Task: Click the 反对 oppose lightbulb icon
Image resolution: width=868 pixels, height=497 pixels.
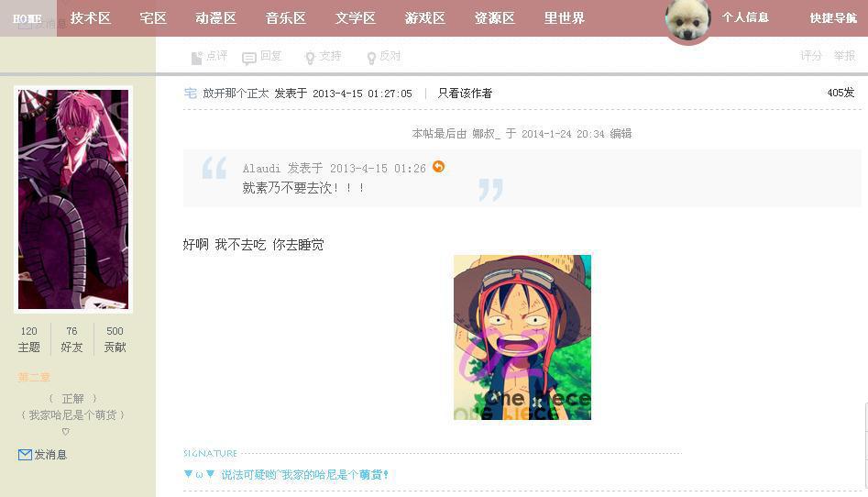Action: (371, 58)
